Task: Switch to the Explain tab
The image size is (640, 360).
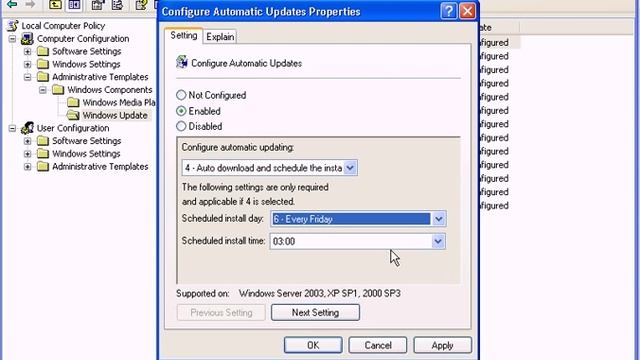Action: pyautogui.click(x=220, y=37)
